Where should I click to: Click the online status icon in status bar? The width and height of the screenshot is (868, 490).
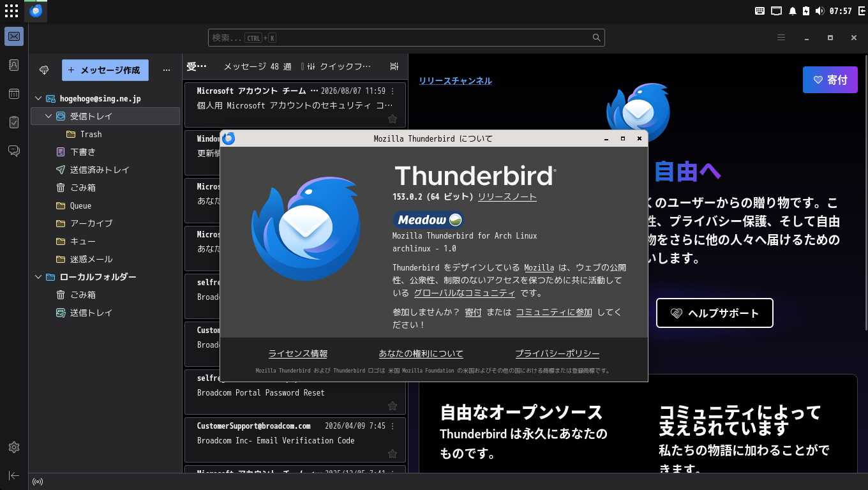(38, 482)
